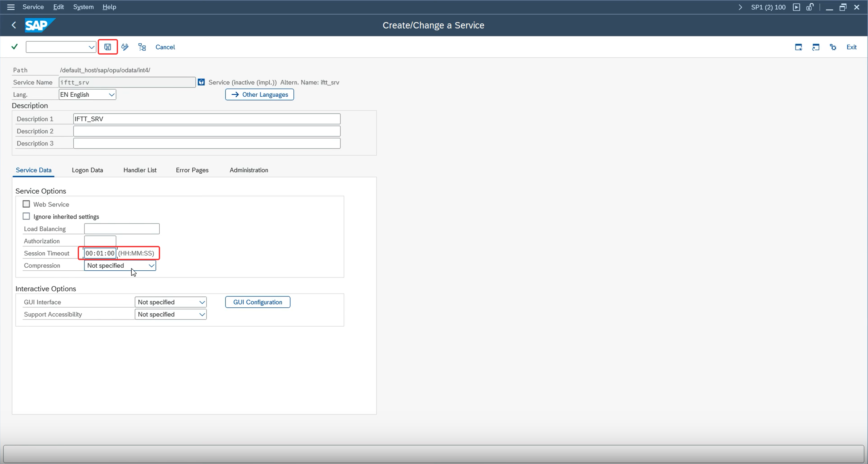Expand the system info chevron at top right
Image resolution: width=868 pixels, height=464 pixels.
[x=740, y=7]
